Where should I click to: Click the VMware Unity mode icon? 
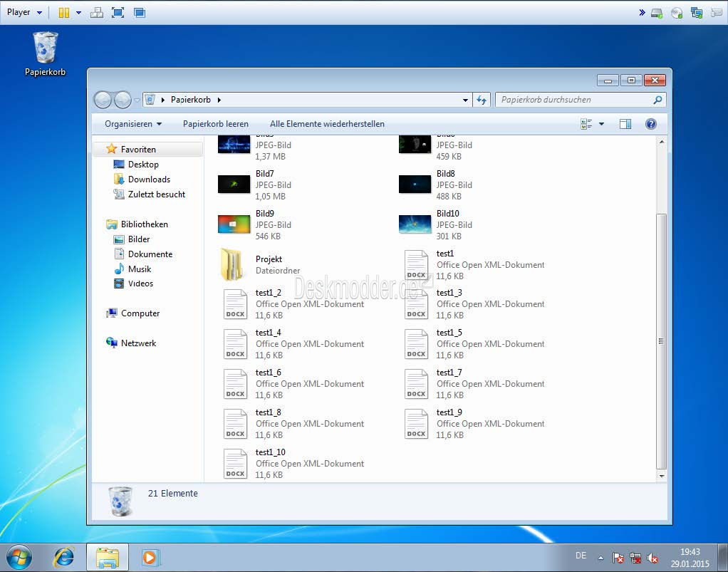pyautogui.click(x=140, y=13)
